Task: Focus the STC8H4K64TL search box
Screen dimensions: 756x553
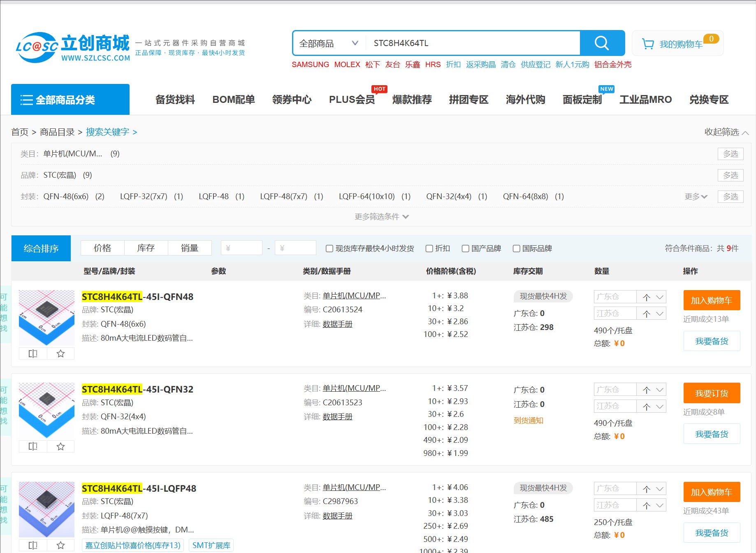Action: tap(473, 43)
